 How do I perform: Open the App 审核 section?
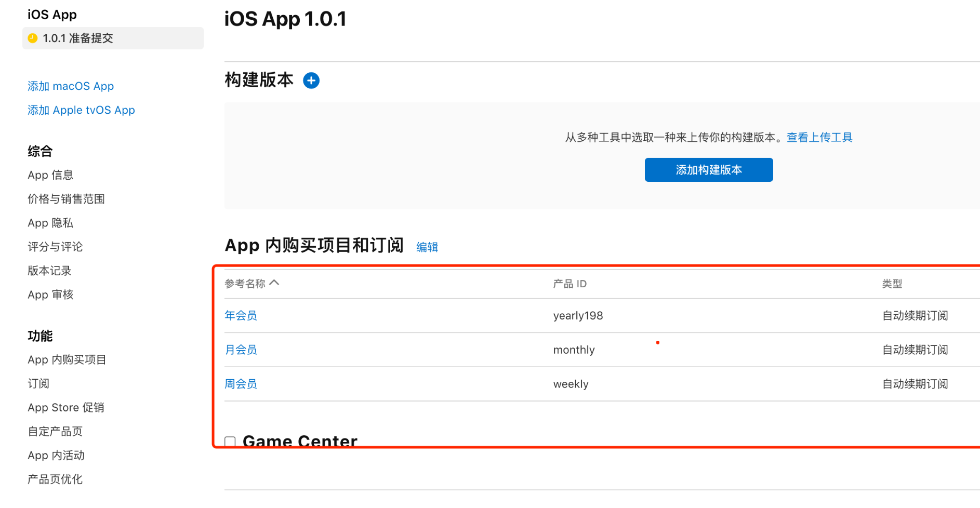tap(50, 295)
